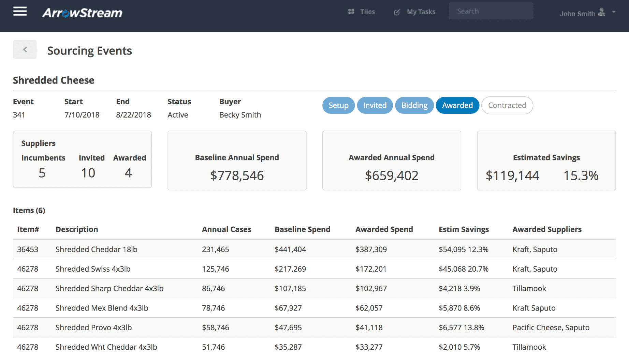This screenshot has height=364, width=629.
Task: Select the Awarded stage pill
Action: click(x=457, y=105)
